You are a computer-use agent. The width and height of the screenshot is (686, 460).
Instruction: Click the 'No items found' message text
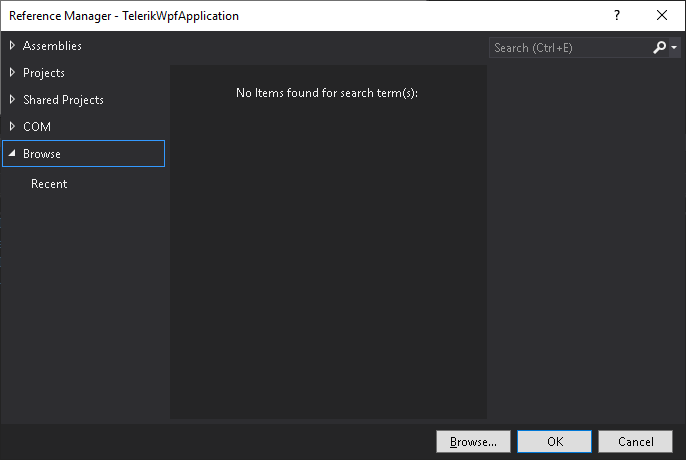click(x=327, y=93)
